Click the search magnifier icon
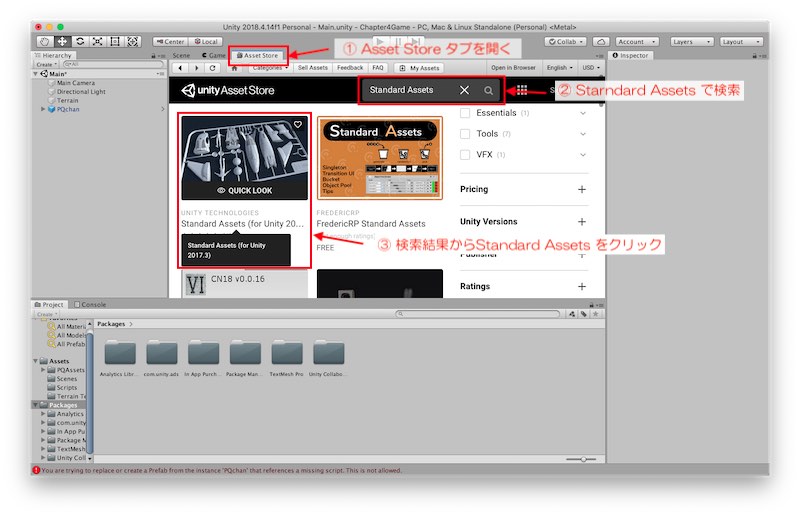 488,90
